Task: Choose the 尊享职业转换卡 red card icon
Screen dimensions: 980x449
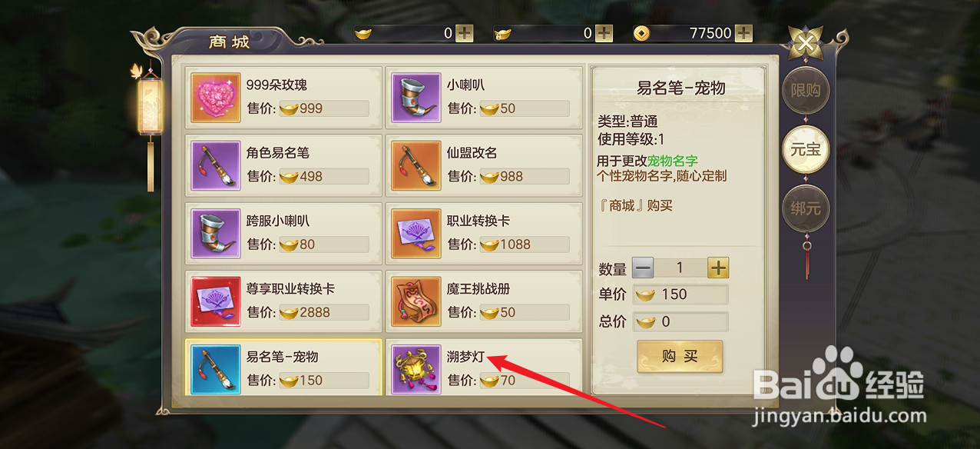Action: tap(214, 301)
